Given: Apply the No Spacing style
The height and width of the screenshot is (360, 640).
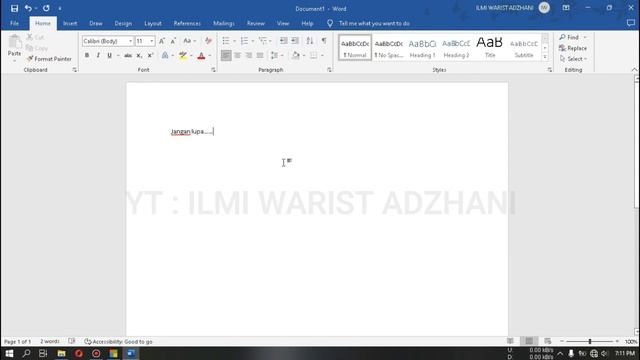Looking at the screenshot, I should (x=389, y=48).
